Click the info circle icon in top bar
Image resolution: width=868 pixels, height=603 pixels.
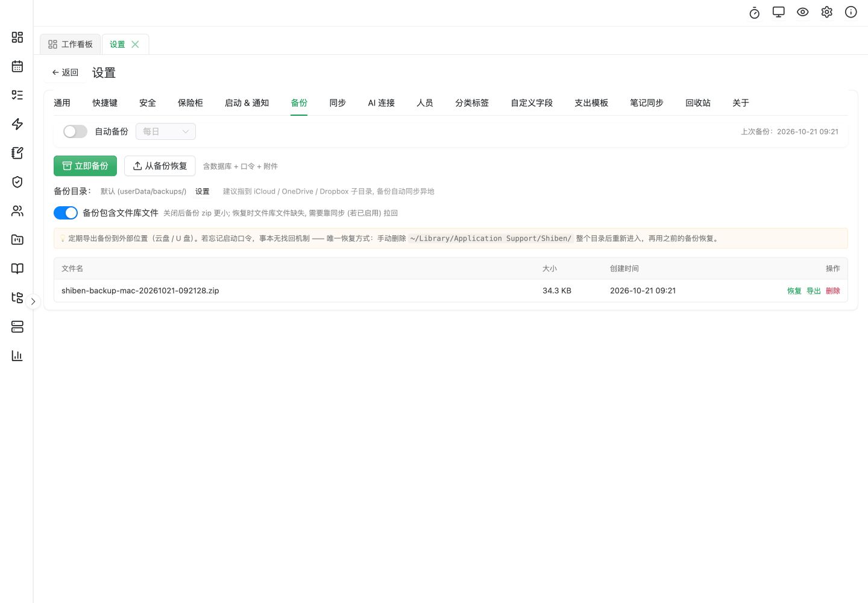[x=851, y=12]
